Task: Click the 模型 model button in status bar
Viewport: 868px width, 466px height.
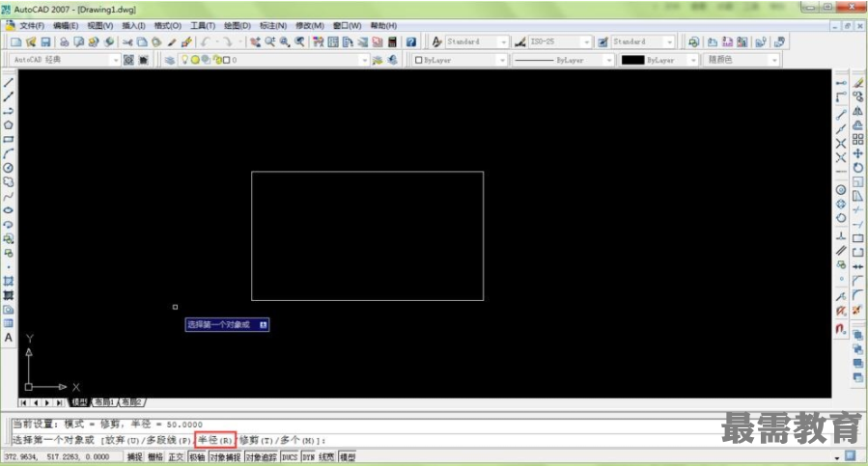Action: pos(347,457)
